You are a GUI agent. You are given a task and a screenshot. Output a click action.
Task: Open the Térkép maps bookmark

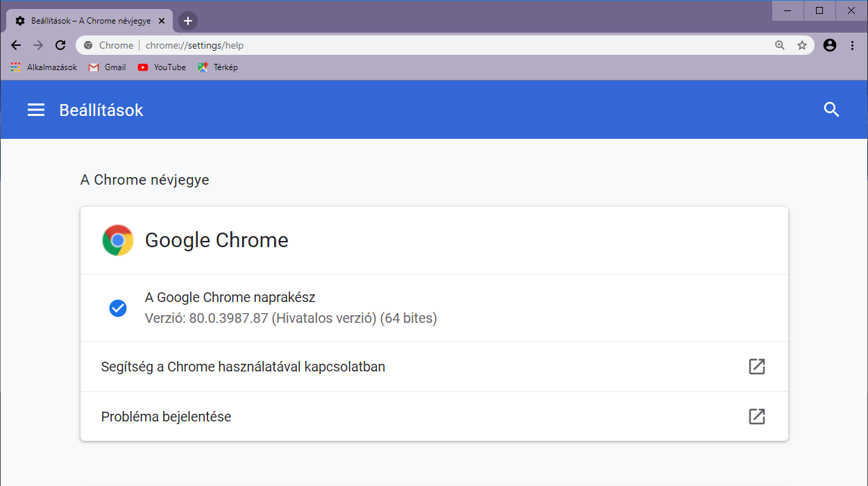(x=218, y=67)
